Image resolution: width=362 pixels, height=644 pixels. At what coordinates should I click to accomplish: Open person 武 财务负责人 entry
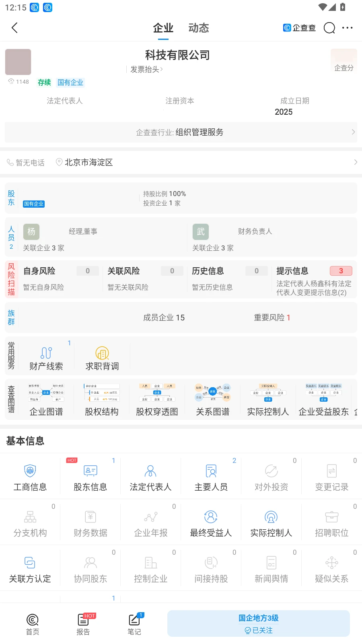[272, 237]
